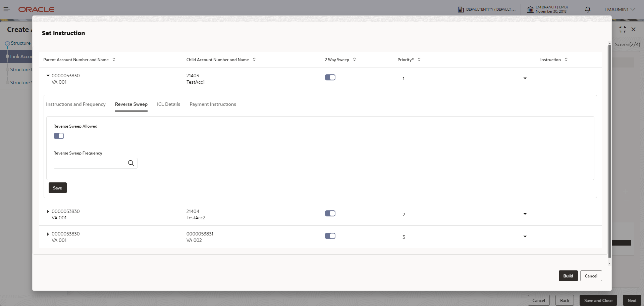This screenshot has width=644, height=306.
Task: Toggle 2 Way Sweep for child 21404
Action: pyautogui.click(x=330, y=214)
